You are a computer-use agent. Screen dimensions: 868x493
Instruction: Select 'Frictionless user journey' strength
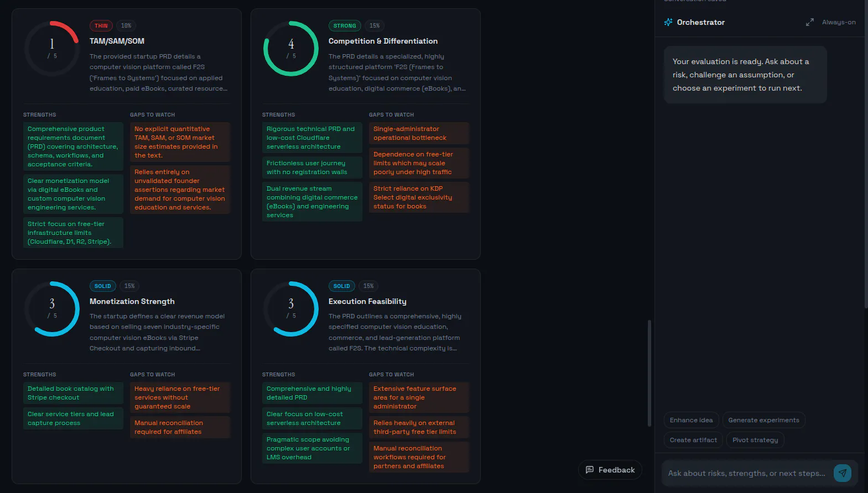click(x=312, y=167)
